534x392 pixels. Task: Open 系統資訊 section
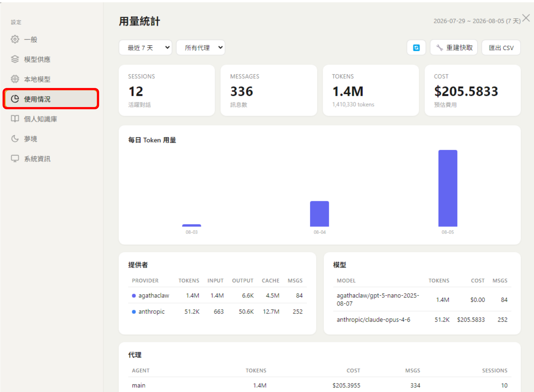click(x=51, y=159)
